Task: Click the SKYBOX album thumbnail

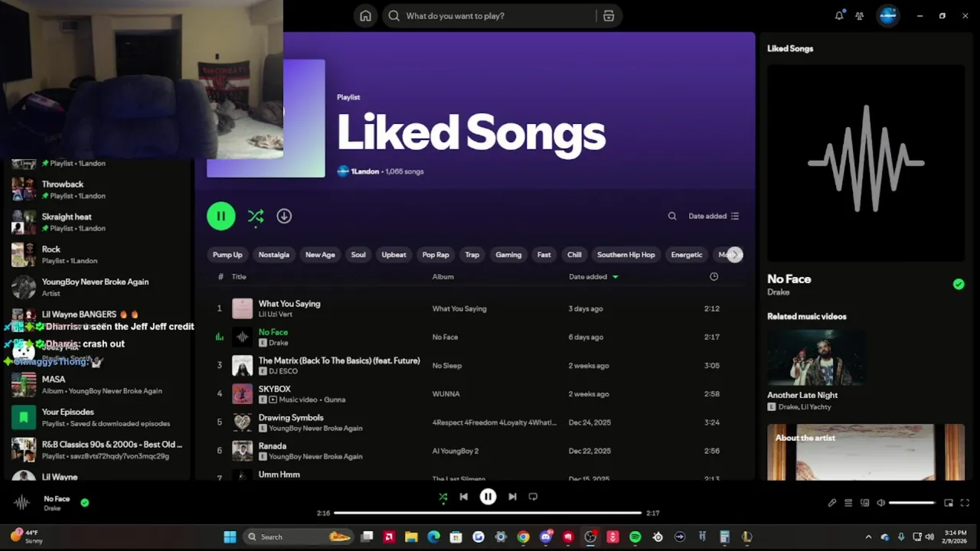Action: click(x=242, y=394)
